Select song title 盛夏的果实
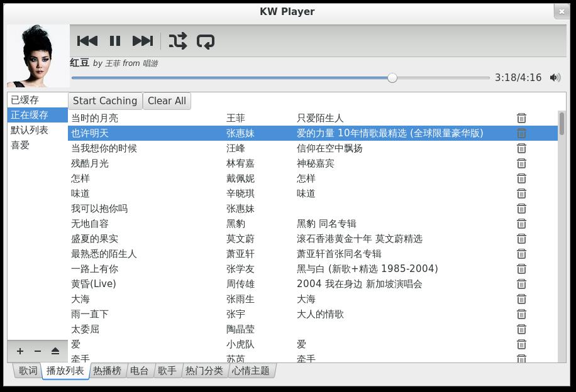This screenshot has width=576, height=392. pos(94,239)
